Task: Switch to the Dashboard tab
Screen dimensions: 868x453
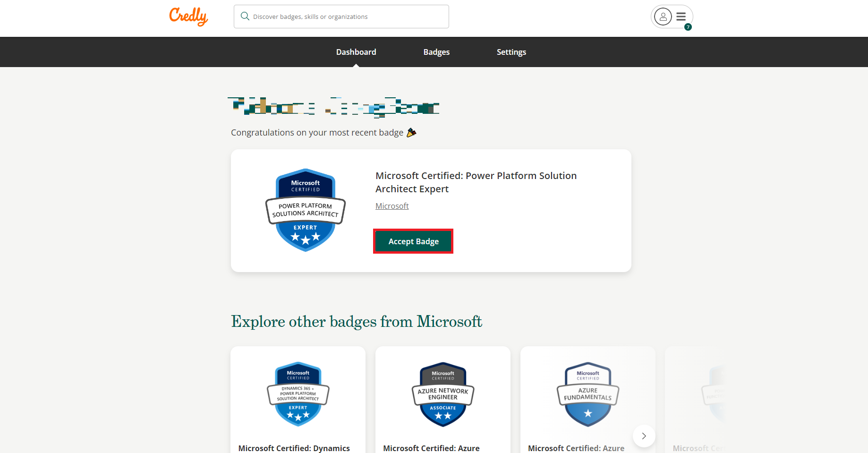Action: [356, 52]
